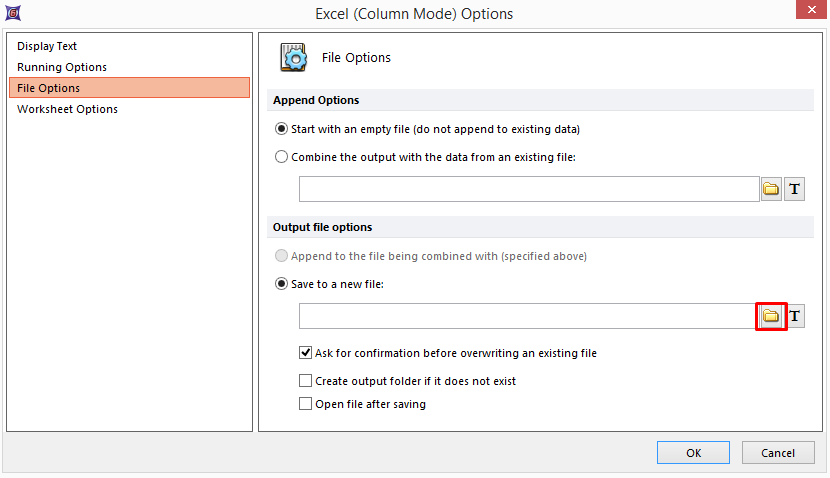This screenshot has width=830, height=478.
Task: Switch to Running Options page
Action: point(62,67)
